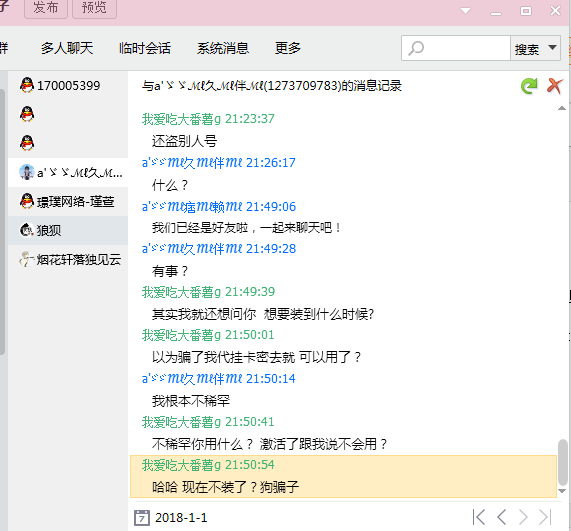
Task: Switch to the 多人聊天 tab
Action: click(67, 48)
